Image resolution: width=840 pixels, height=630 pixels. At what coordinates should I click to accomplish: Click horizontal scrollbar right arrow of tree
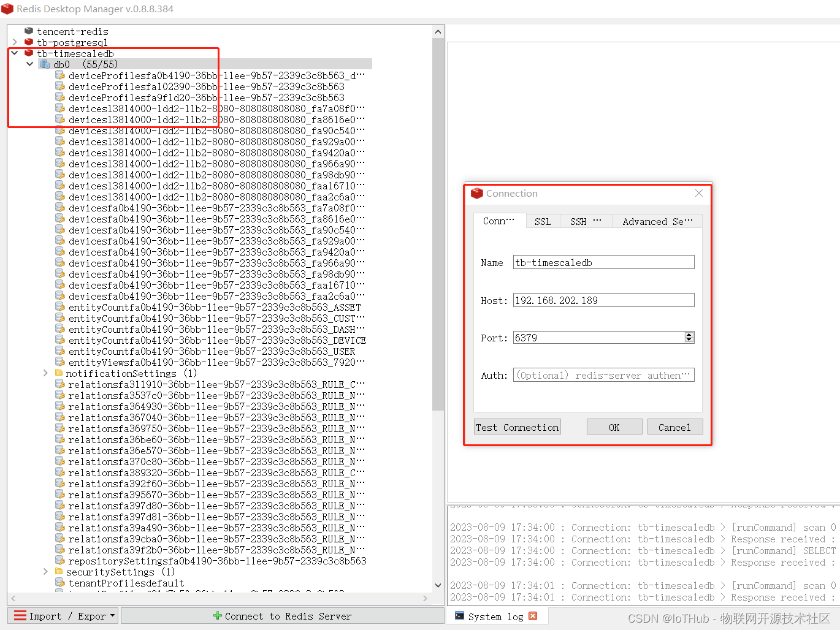[426, 598]
